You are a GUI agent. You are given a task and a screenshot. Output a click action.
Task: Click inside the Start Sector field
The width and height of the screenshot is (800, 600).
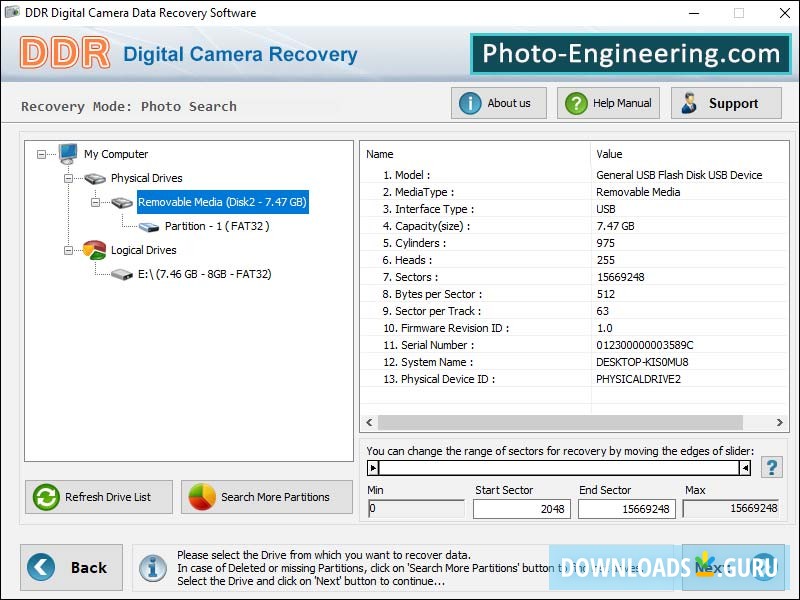520,509
